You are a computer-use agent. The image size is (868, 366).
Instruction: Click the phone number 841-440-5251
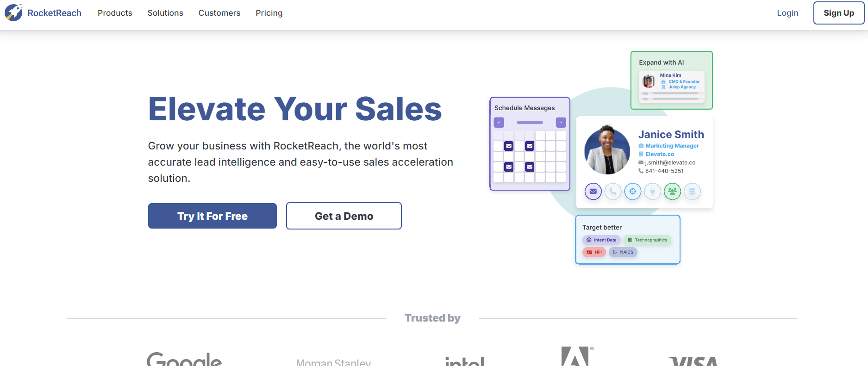tap(664, 171)
